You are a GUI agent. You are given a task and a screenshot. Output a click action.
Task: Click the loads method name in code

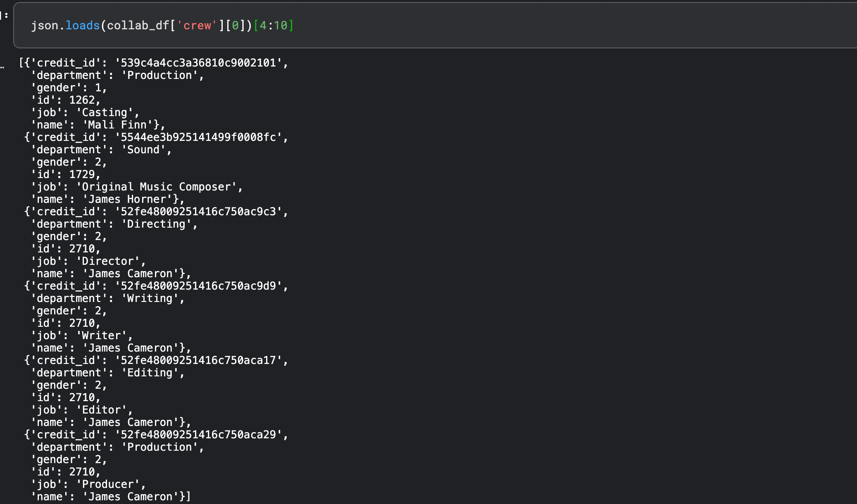click(83, 26)
